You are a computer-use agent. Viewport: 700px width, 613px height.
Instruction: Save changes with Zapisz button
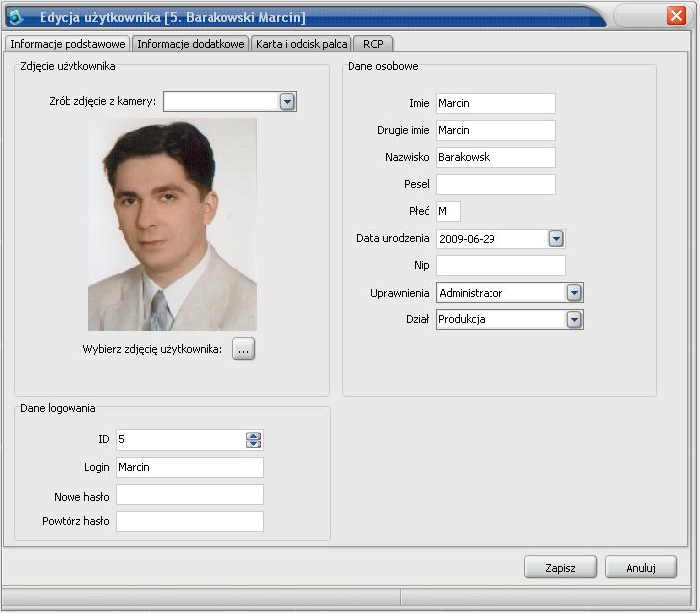coord(560,567)
